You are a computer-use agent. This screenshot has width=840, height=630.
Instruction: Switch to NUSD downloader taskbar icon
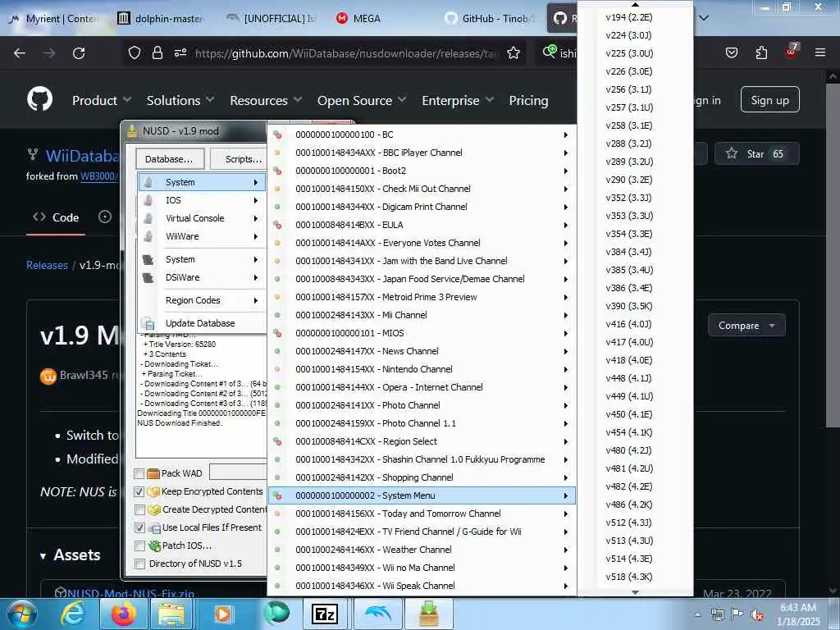428,614
